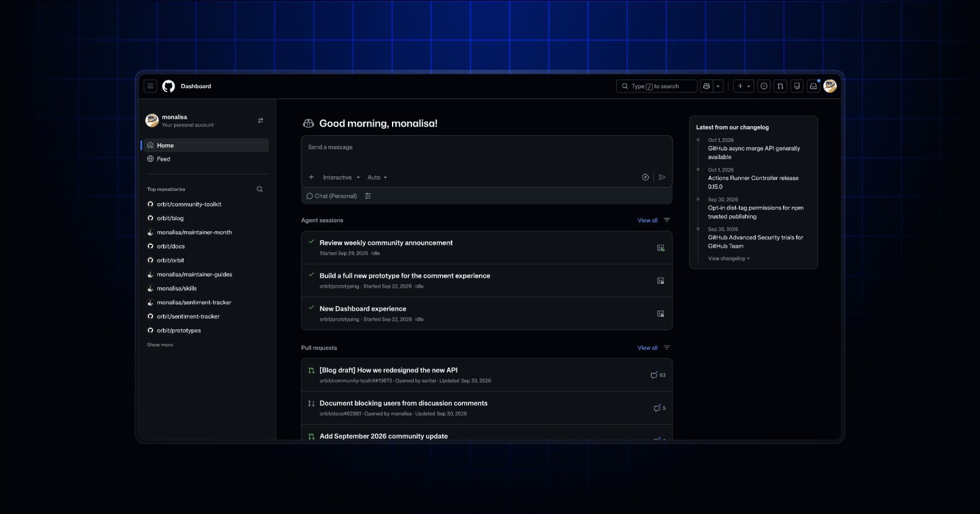Open the orbit/community-toolkit repository
This screenshot has height=514, width=980.
point(189,204)
